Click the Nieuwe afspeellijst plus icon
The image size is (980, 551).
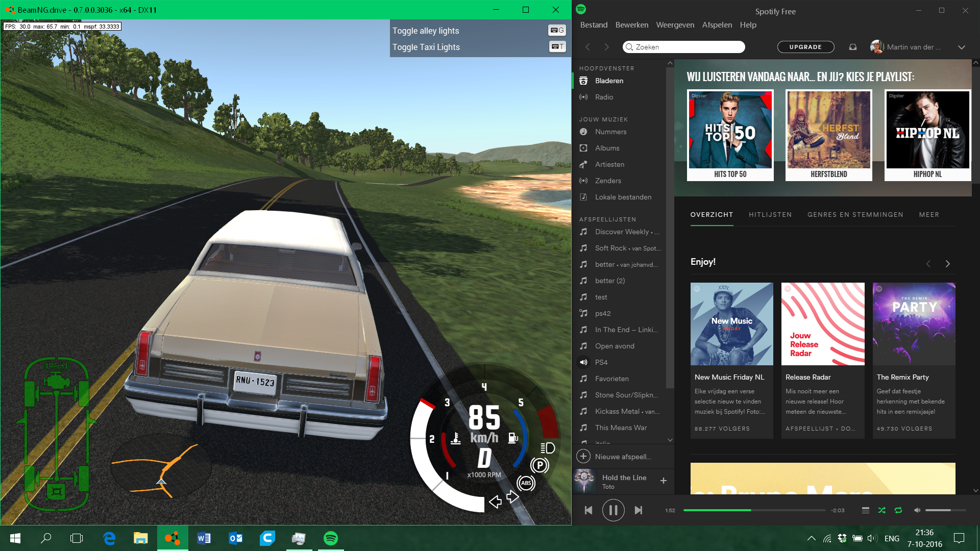point(583,457)
